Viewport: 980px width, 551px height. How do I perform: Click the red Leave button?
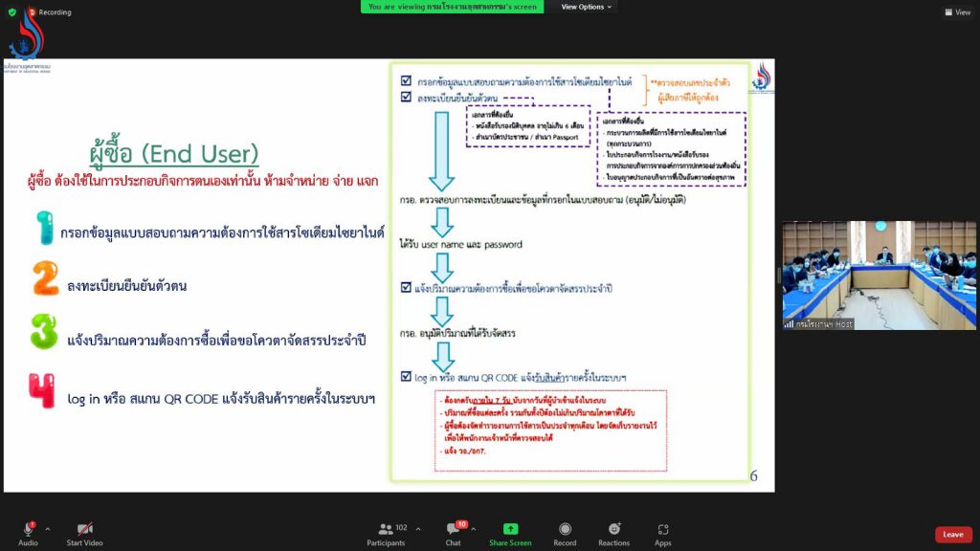[x=952, y=534]
